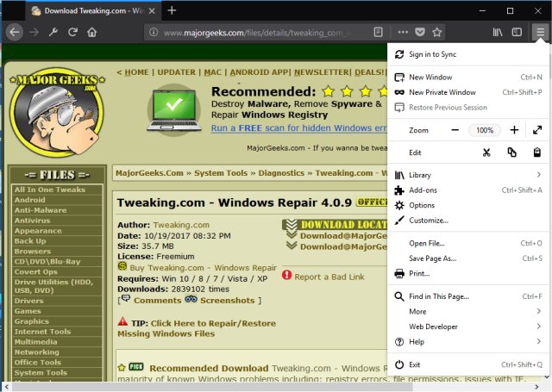Expand the More submenu
552x392 pixels.
(468, 312)
